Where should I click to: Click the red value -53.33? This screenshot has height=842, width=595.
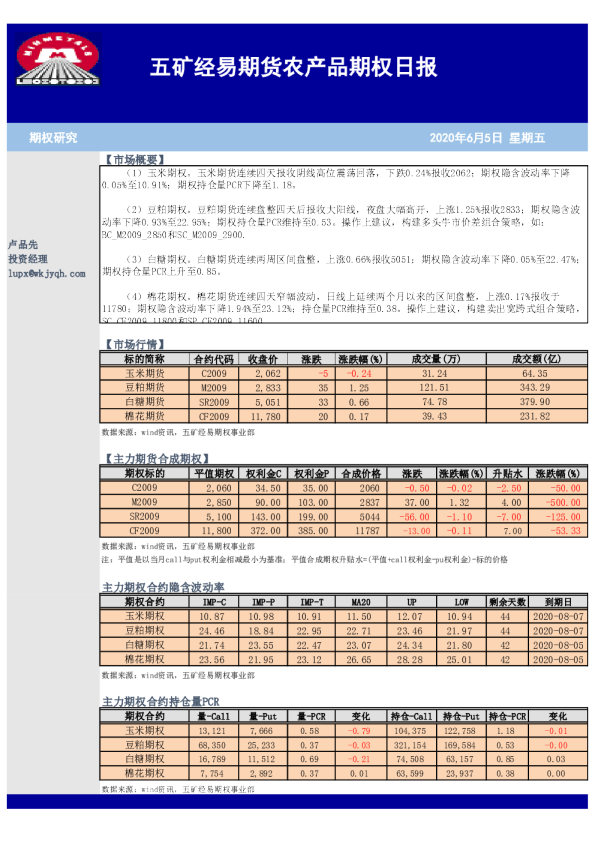point(558,531)
